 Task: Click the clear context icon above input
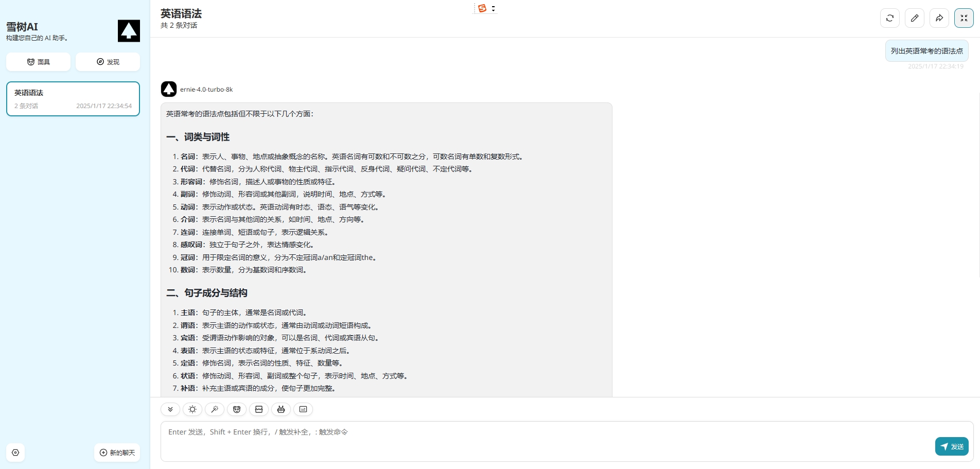[259, 409]
